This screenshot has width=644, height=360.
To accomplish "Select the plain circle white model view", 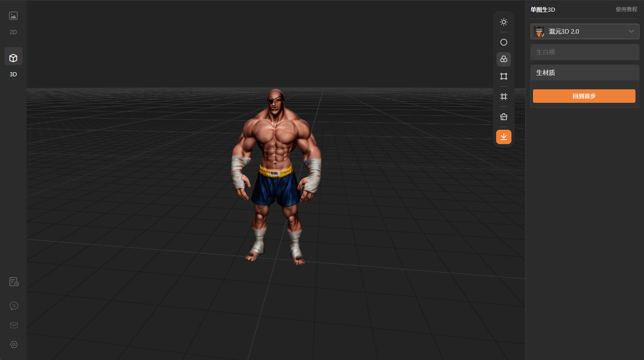I will 504,42.
